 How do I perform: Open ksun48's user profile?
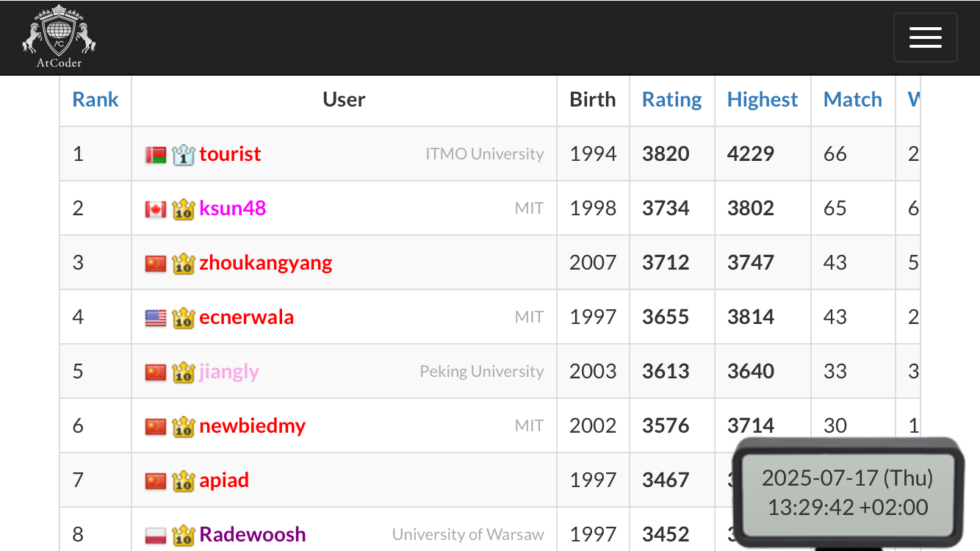(232, 209)
